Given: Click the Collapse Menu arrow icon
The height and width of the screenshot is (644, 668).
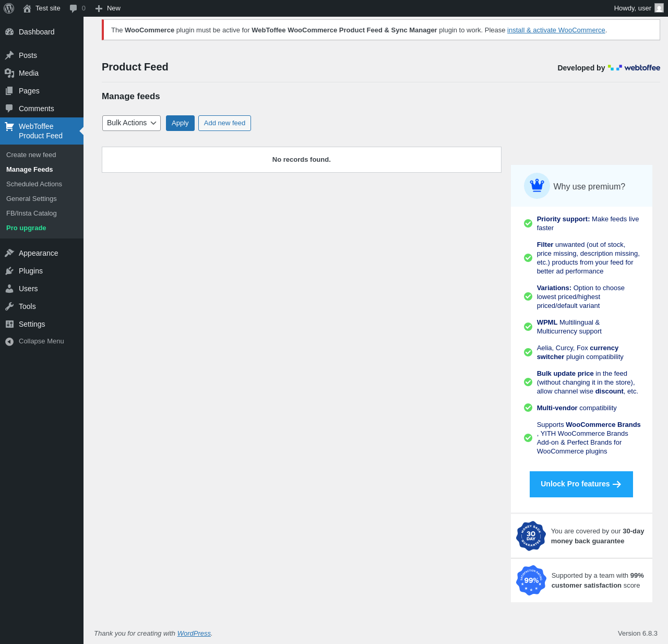Looking at the screenshot, I should tap(9, 341).
